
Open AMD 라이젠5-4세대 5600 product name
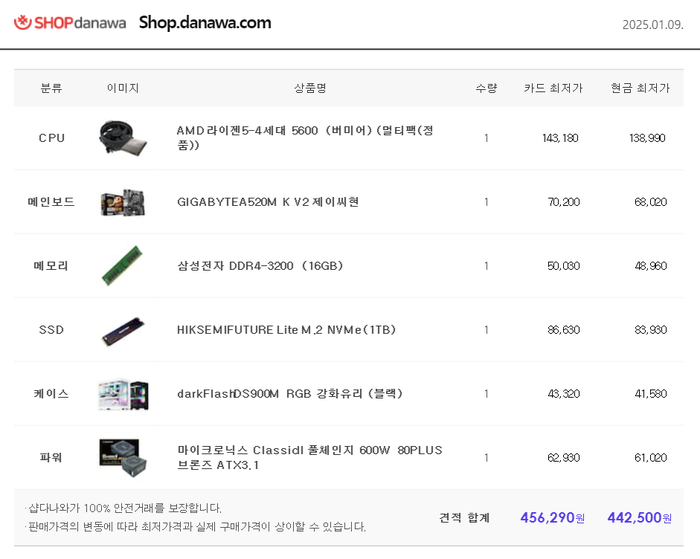(305, 138)
